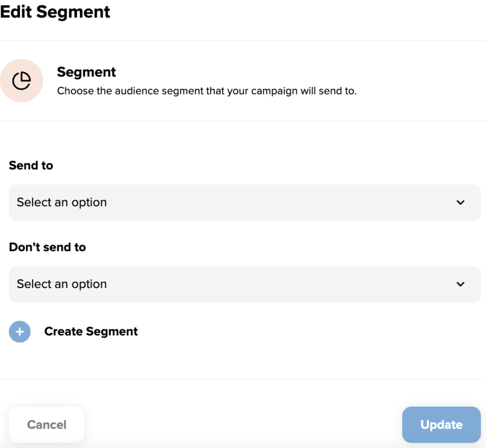Click the Segment heading text

(86, 72)
